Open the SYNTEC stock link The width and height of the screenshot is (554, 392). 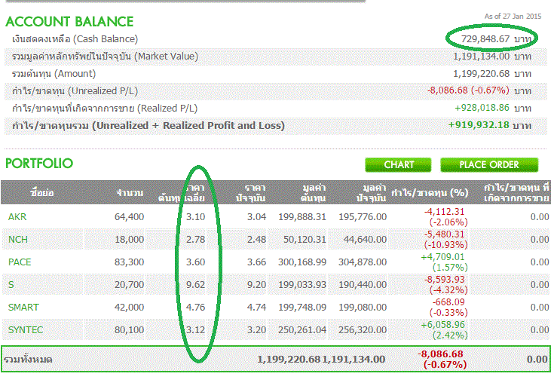pos(26,329)
